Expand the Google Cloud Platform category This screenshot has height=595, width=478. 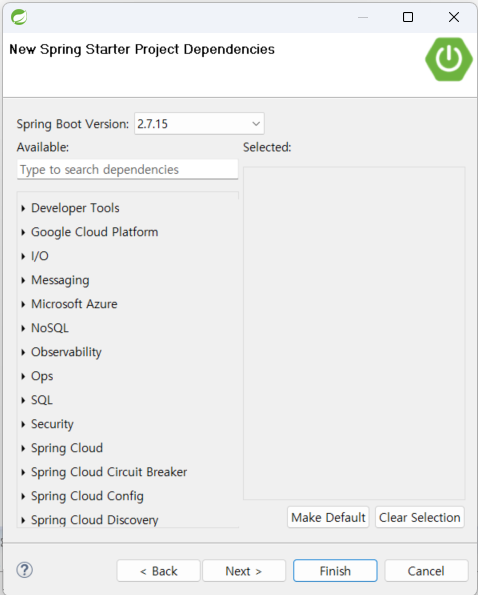[23, 232]
